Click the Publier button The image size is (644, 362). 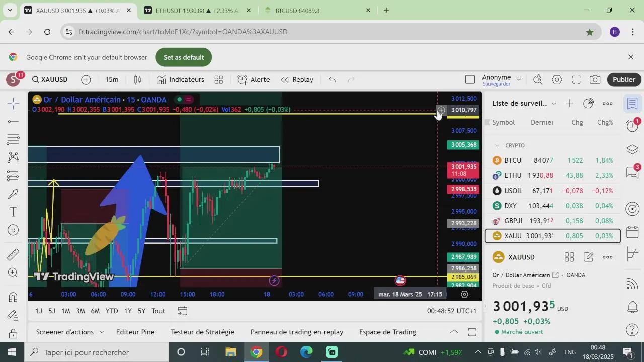point(624,80)
